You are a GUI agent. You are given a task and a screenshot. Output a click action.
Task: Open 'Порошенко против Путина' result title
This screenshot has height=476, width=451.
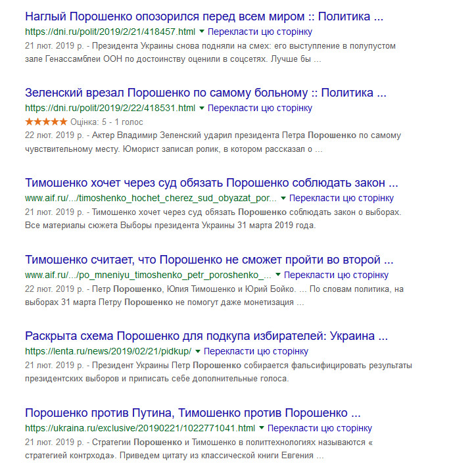pos(193,413)
